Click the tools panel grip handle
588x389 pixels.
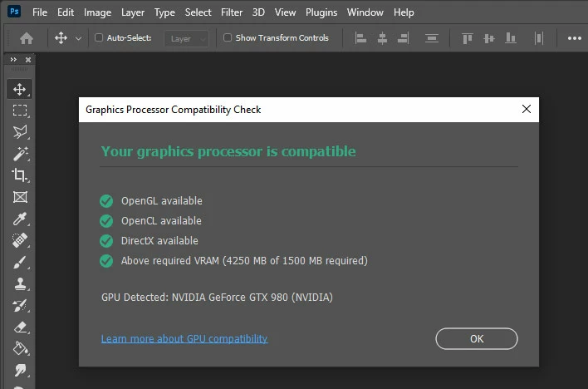[x=19, y=69]
